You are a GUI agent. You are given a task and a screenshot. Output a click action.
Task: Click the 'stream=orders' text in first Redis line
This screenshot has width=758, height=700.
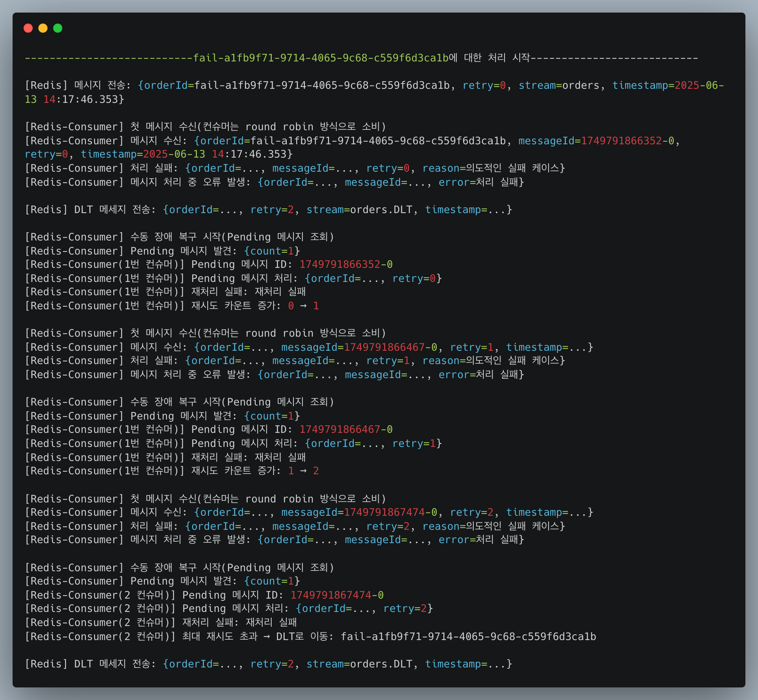559,85
